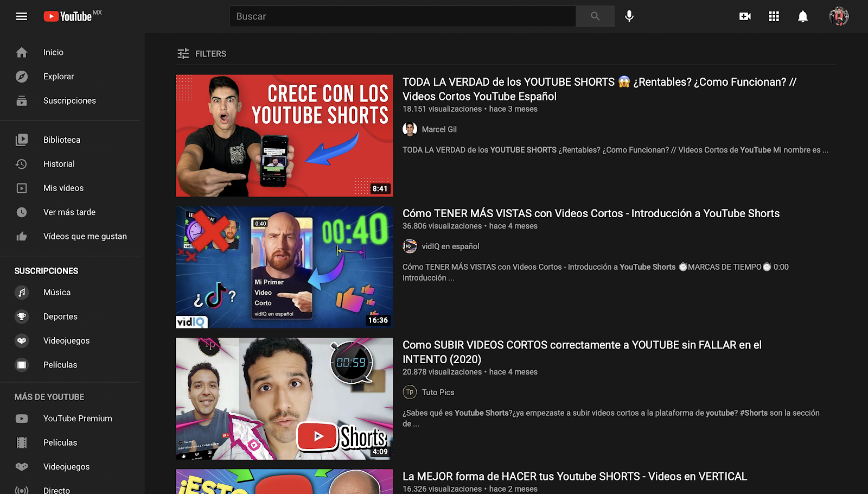Viewport: 868px width, 494px height.
Task: Click the Música note icon
Action: point(22,293)
